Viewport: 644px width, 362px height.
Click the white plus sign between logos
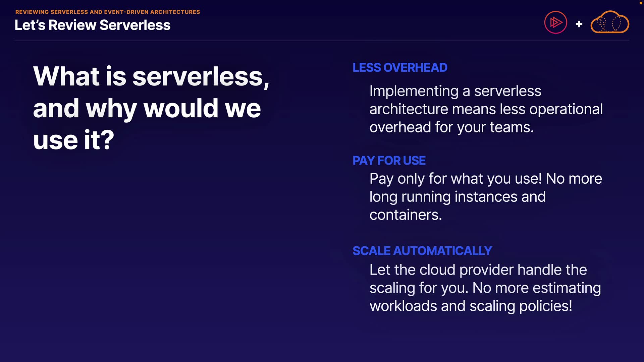579,24
